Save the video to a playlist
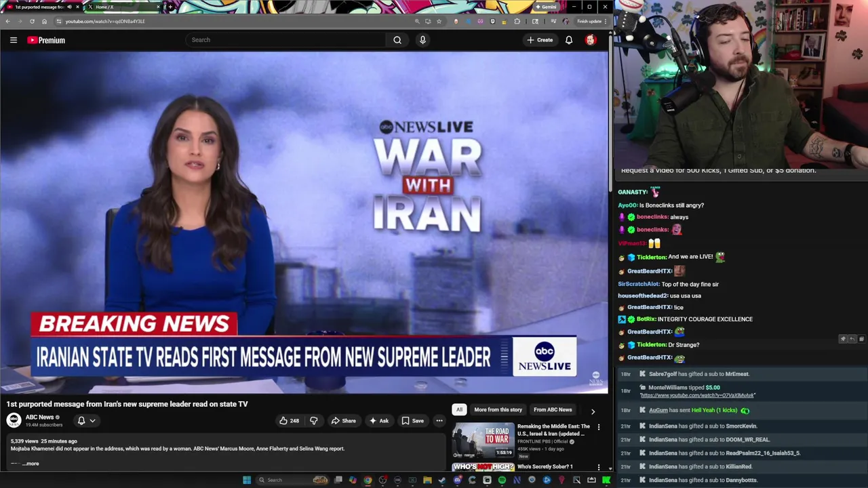The image size is (868, 488). [x=412, y=421]
